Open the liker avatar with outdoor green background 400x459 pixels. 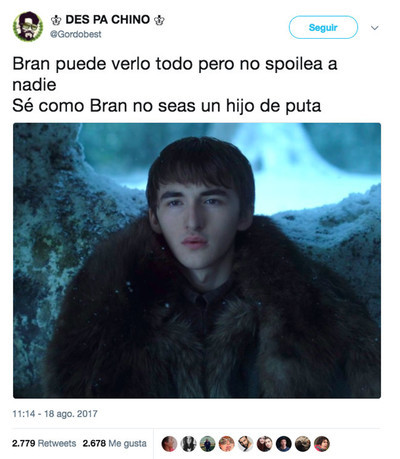(207, 444)
